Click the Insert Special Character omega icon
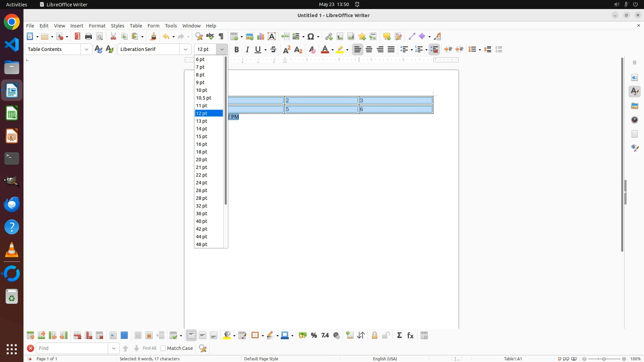 pos(311,36)
